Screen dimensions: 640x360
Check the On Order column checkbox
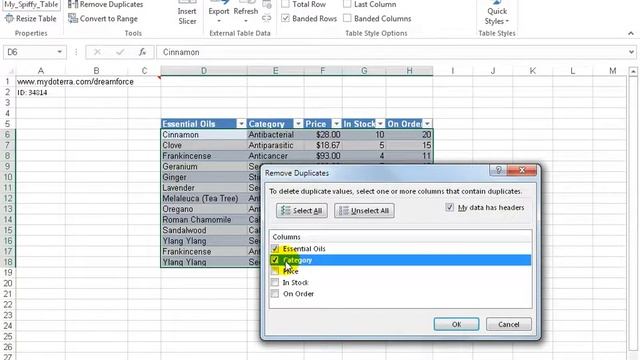[x=275, y=294]
